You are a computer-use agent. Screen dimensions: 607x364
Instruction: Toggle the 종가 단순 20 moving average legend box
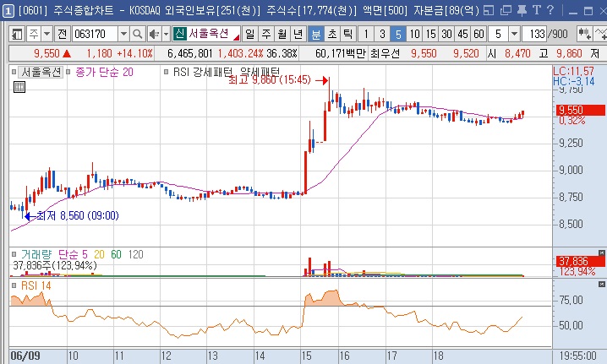click(68, 72)
